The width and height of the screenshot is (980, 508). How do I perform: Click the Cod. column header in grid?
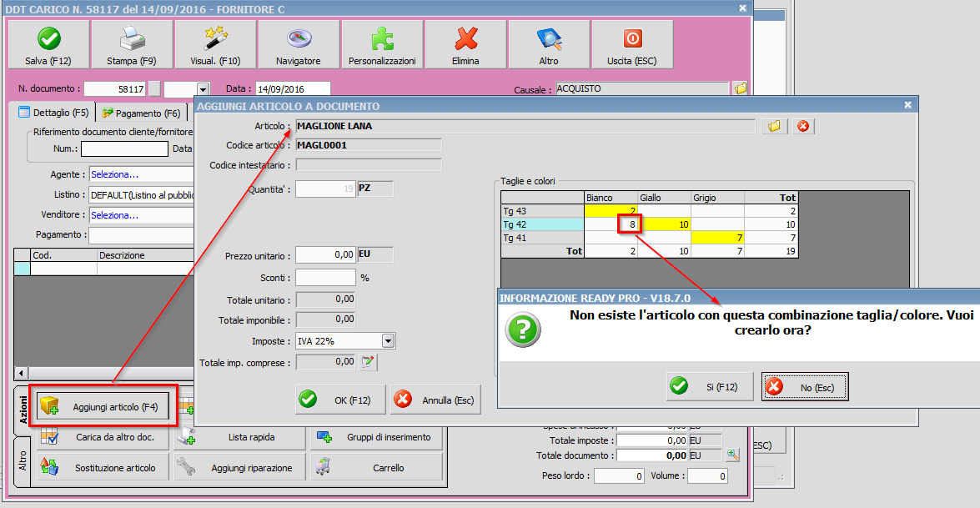coord(63,255)
